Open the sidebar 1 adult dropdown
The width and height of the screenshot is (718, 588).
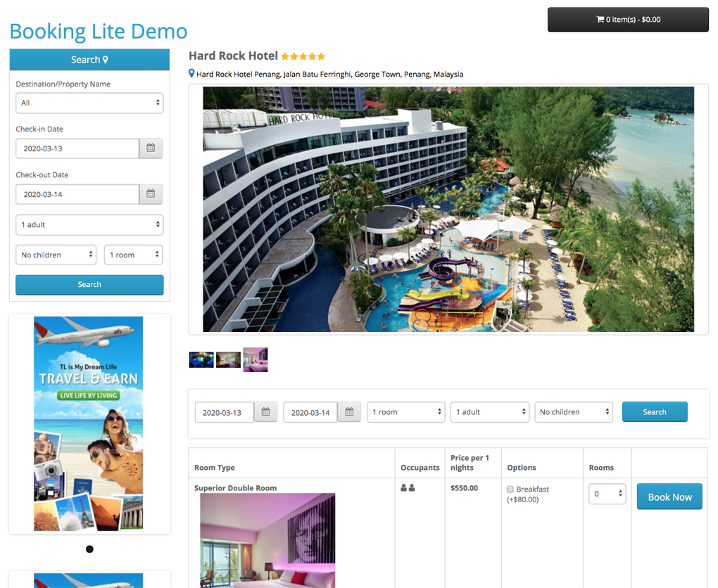pos(89,224)
